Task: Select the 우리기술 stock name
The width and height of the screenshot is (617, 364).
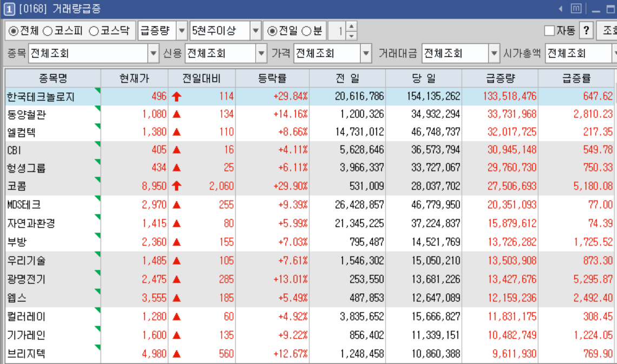Action: click(26, 261)
